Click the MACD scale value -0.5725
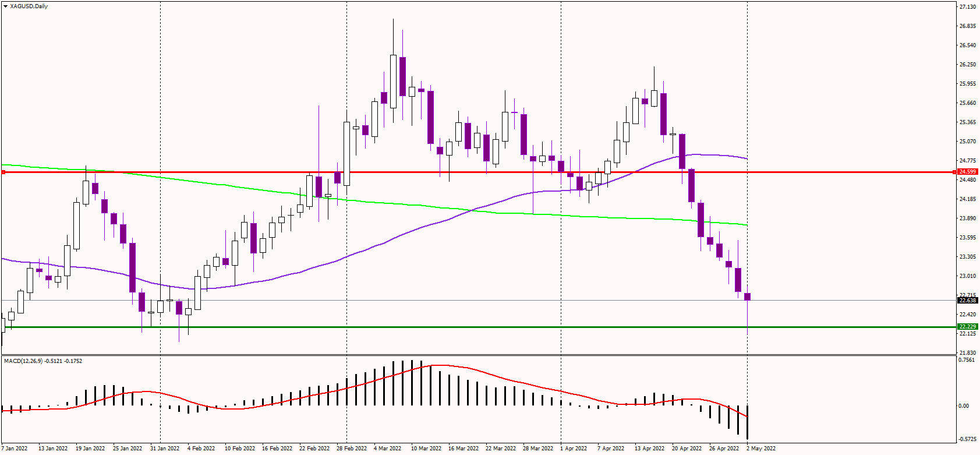Screen dimensions: 980x455 [x=968, y=439]
